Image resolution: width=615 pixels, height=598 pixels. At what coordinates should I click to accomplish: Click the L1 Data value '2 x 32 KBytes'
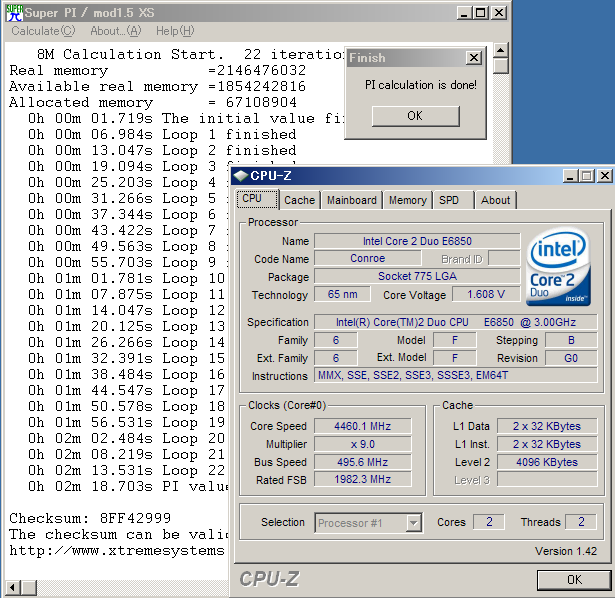[x=547, y=426]
